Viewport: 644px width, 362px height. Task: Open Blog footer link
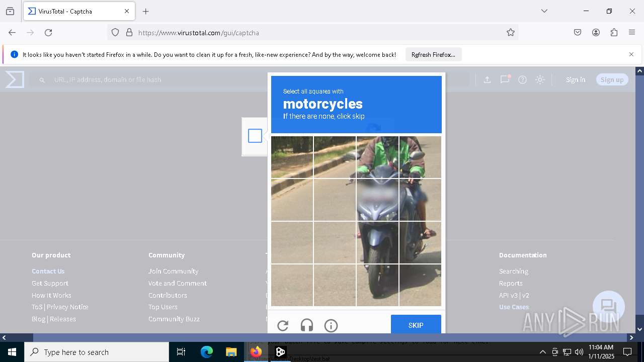point(38,319)
